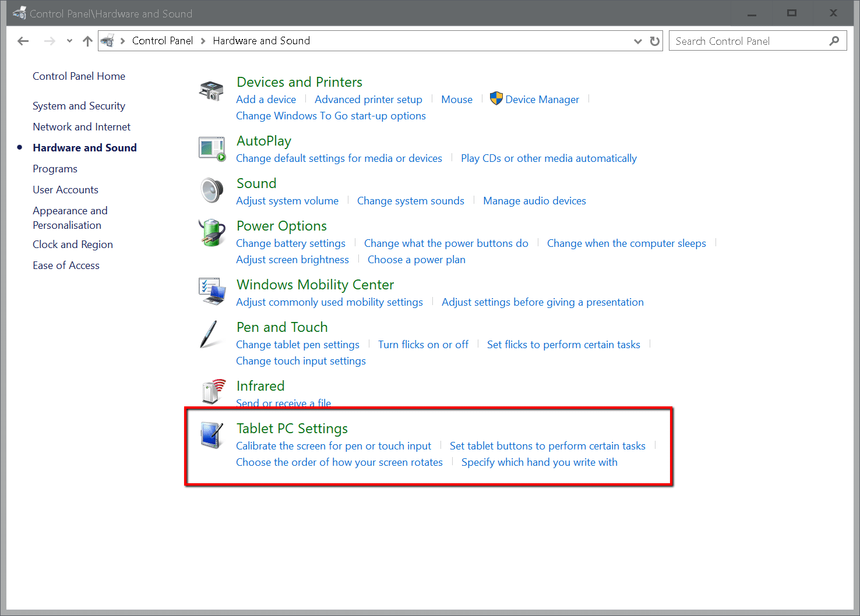Image resolution: width=860 pixels, height=616 pixels.
Task: Open Ease of Access
Action: [66, 265]
